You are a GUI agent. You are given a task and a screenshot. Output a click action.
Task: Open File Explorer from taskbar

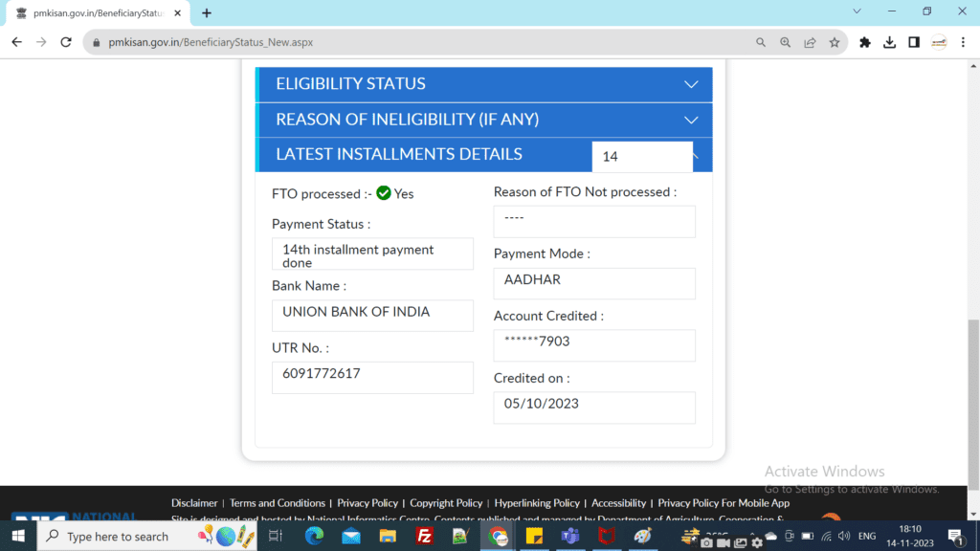[388, 536]
